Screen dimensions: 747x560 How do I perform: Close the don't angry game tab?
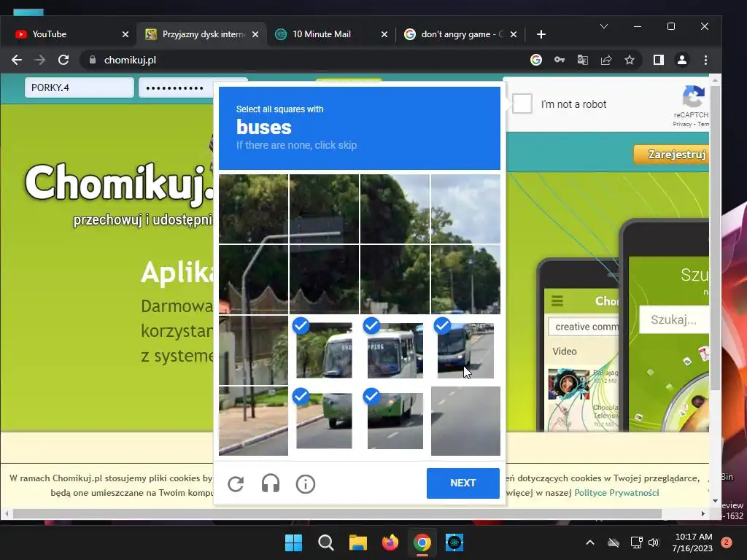(514, 34)
